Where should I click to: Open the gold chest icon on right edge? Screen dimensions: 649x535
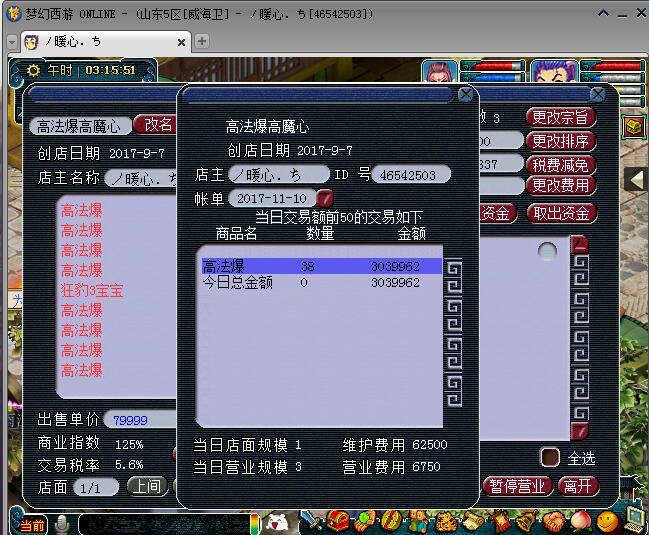point(633,127)
